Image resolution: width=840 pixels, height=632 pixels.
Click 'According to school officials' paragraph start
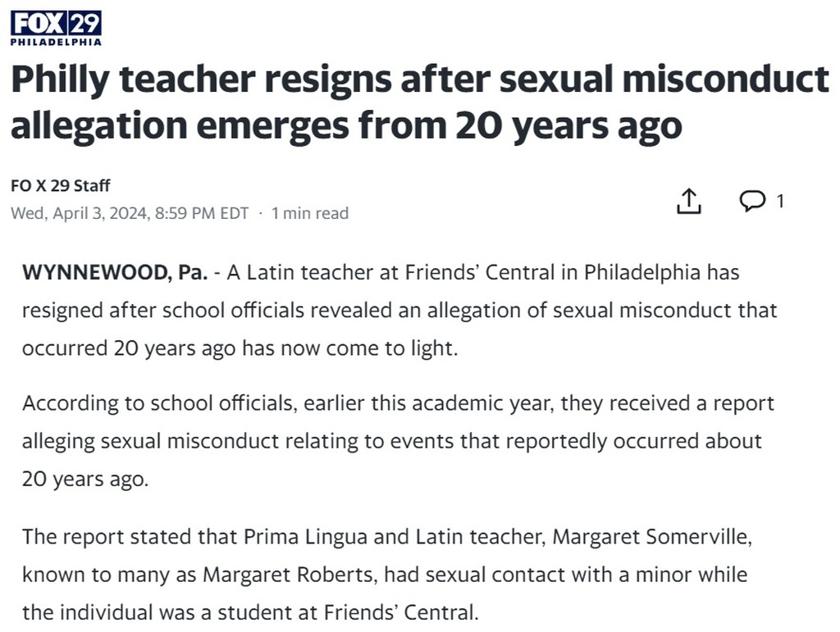159,403
